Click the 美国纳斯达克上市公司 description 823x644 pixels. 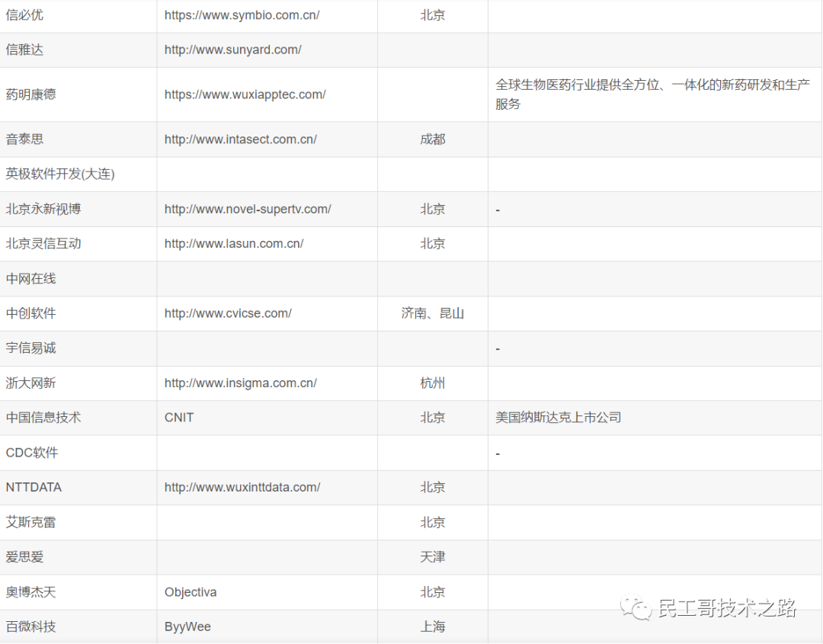559,418
